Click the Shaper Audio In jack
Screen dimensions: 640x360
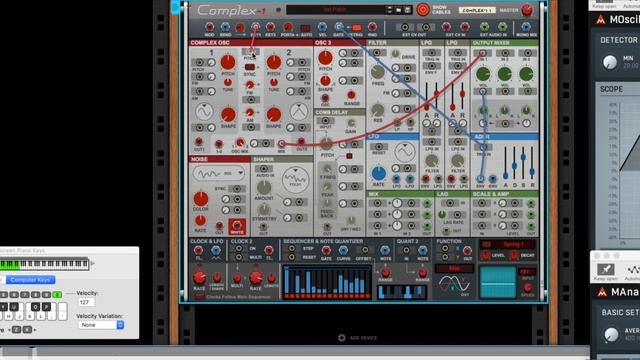264,169
